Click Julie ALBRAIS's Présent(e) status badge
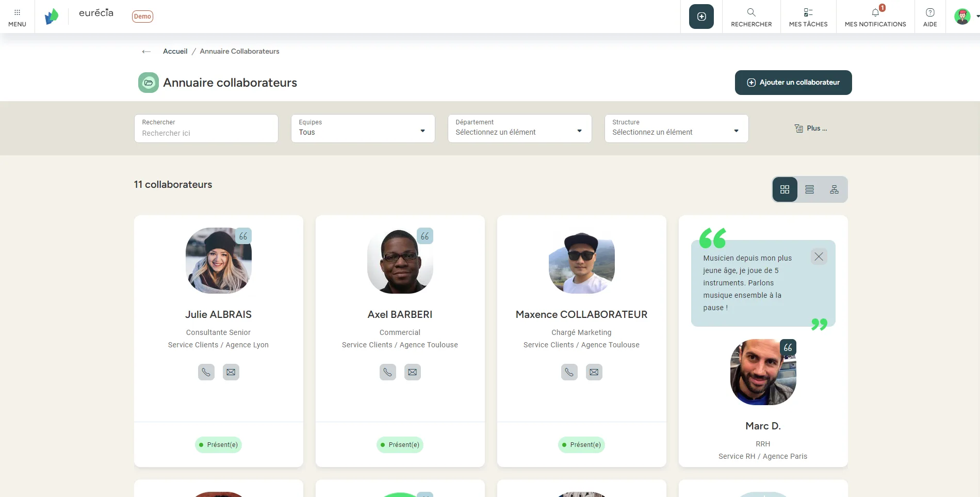 pos(219,445)
